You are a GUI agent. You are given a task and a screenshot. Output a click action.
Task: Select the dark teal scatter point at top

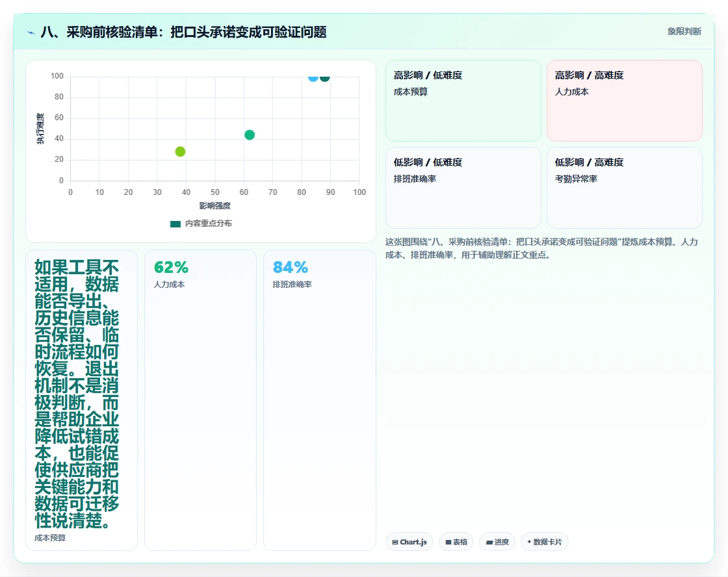[325, 77]
